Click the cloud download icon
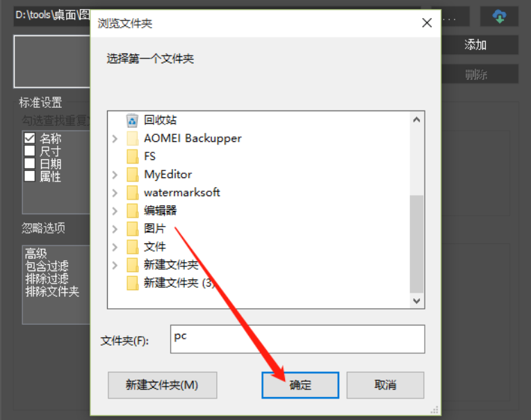 pyautogui.click(x=499, y=16)
